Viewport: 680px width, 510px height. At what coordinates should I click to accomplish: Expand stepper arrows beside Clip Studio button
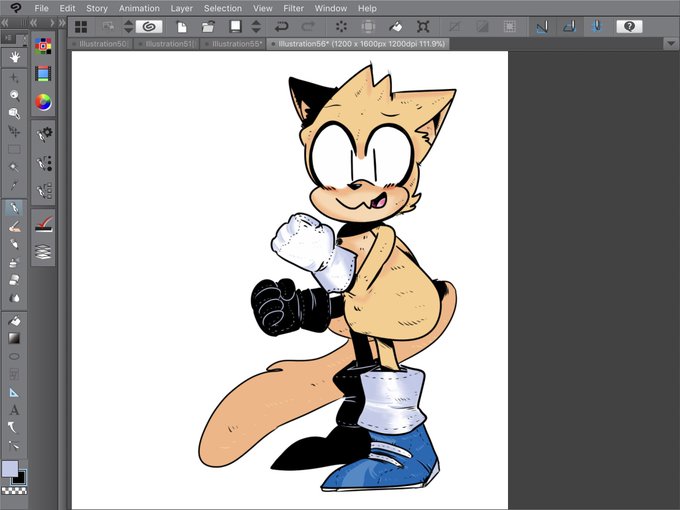pos(128,27)
